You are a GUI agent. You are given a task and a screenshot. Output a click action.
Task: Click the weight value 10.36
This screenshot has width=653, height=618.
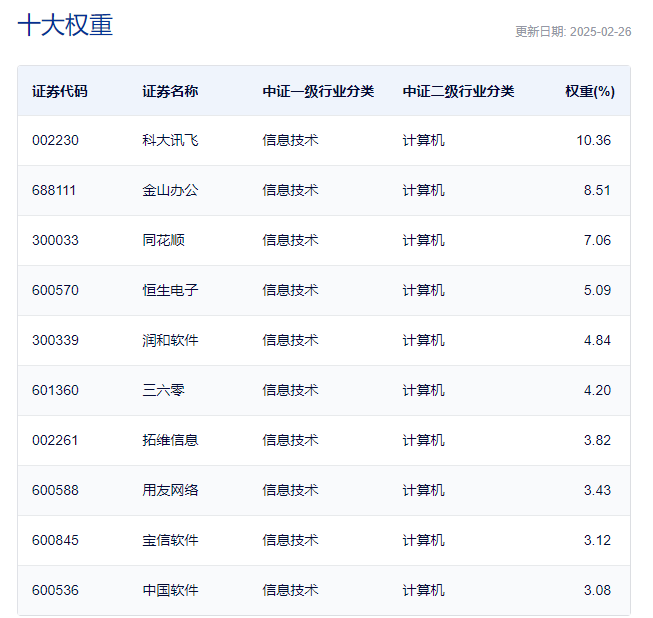tap(593, 140)
